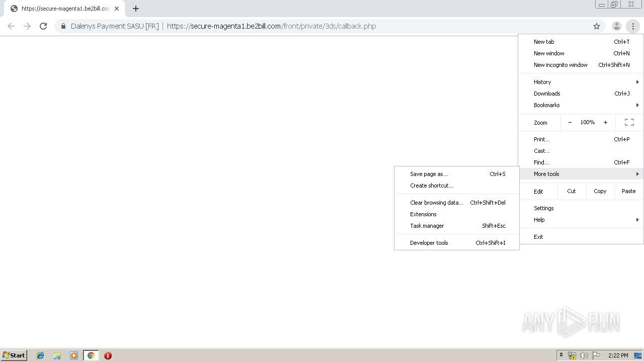
Task: Increase zoom with the plus button
Action: pyautogui.click(x=605, y=122)
